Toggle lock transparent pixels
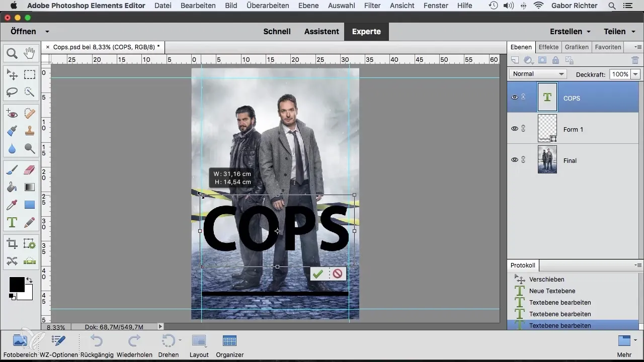Viewport: 644px width, 362px height. [569, 60]
